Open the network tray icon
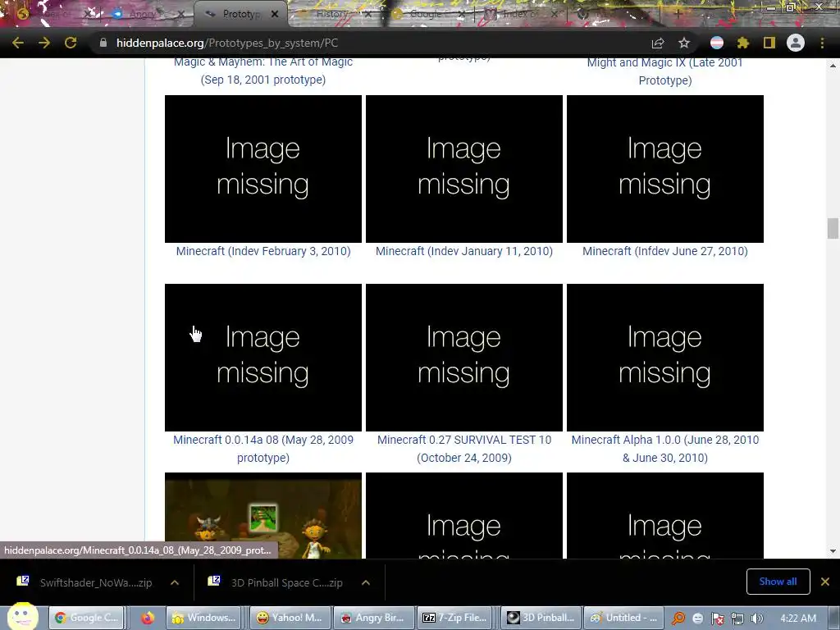The image size is (840, 630). coord(737,619)
